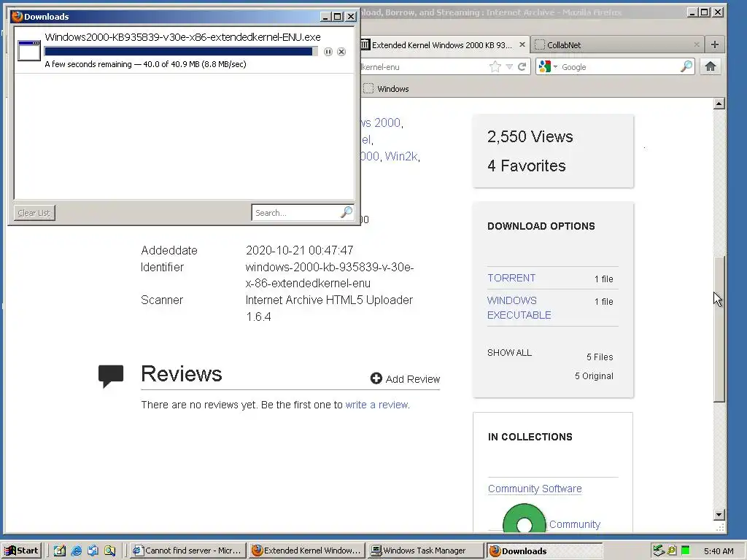The image size is (747, 560).
Task: Click the downloading file's exe icon
Action: tap(29, 50)
